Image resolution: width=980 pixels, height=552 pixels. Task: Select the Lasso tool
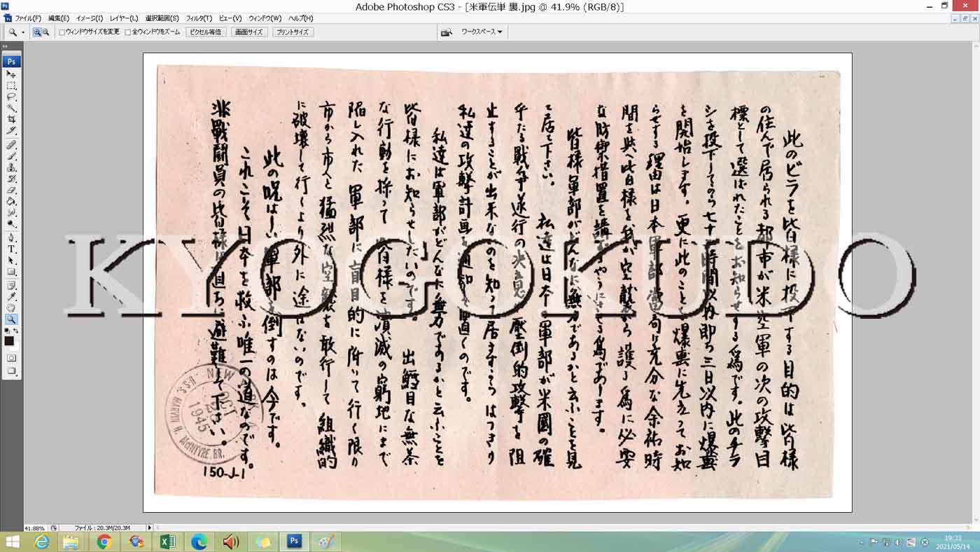coord(11,97)
